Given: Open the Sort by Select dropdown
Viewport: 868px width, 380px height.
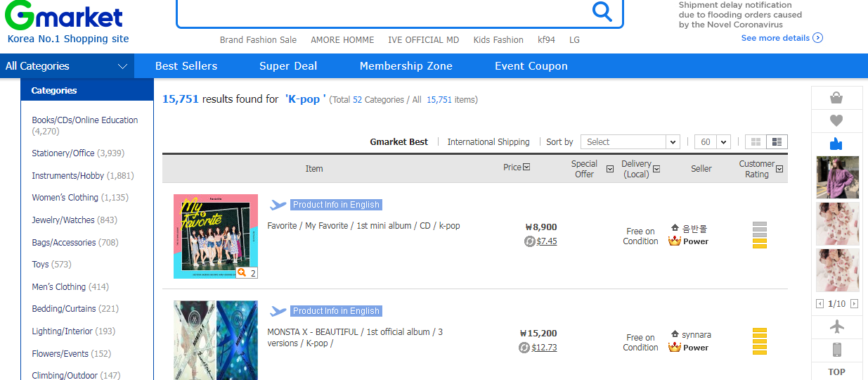Looking at the screenshot, I should [630, 142].
